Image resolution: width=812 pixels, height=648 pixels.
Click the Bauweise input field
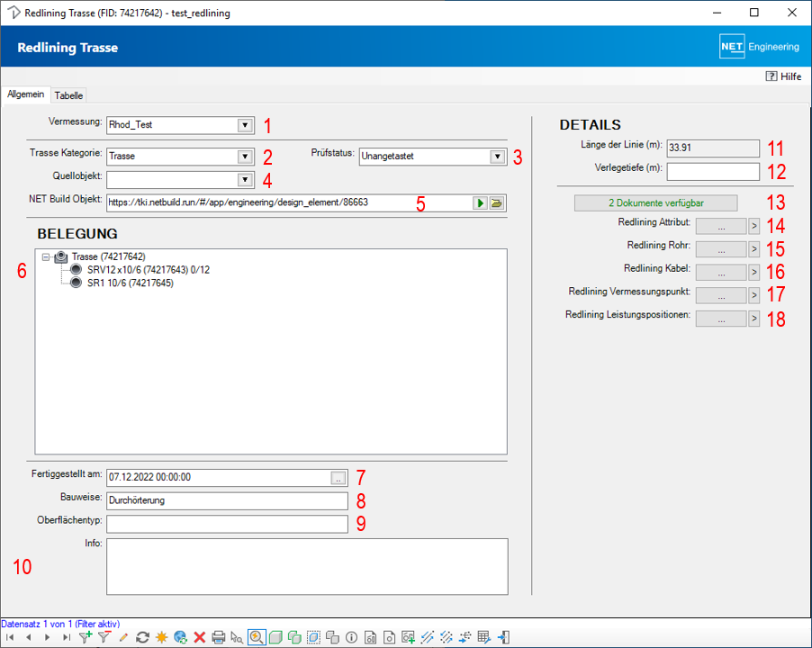(228, 501)
